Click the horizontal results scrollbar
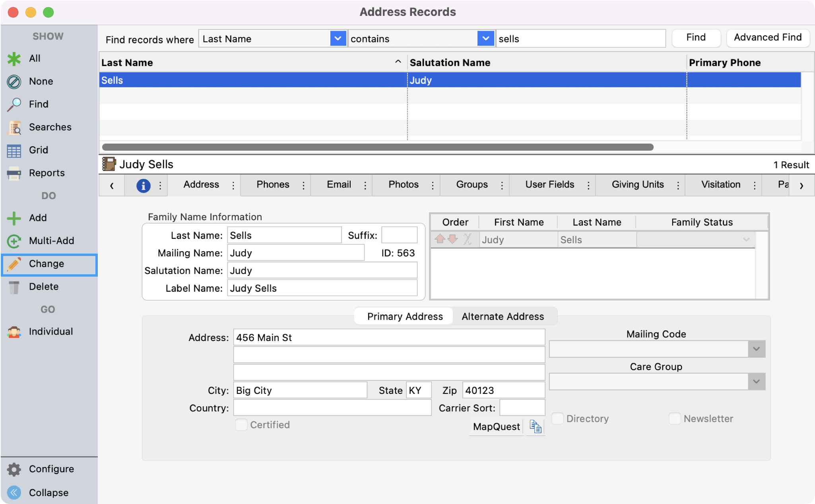Viewport: 815px width, 504px height. [378, 147]
